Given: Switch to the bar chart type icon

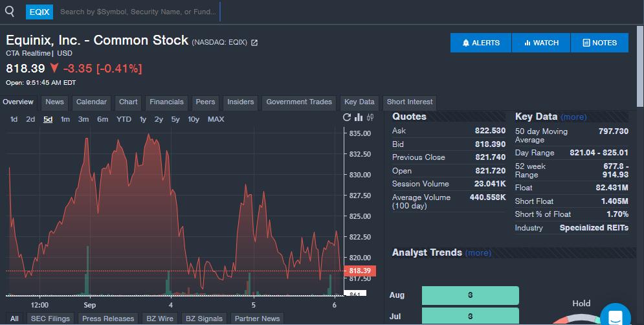Looking at the screenshot, I should pos(359,118).
